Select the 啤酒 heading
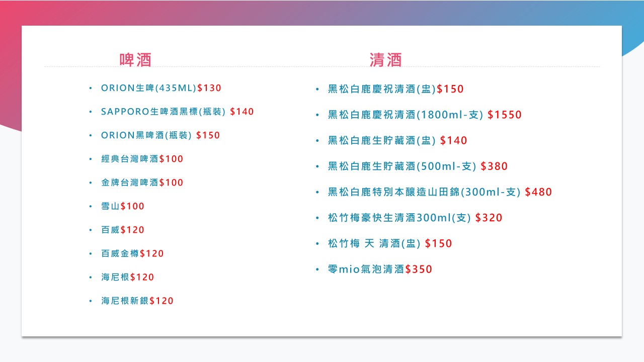 (135, 60)
